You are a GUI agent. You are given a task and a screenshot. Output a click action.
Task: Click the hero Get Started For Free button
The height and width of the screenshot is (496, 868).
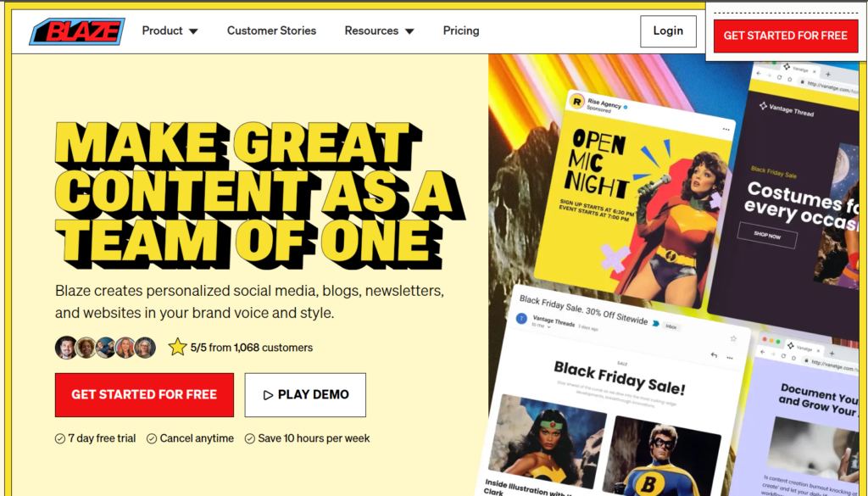[x=144, y=395]
